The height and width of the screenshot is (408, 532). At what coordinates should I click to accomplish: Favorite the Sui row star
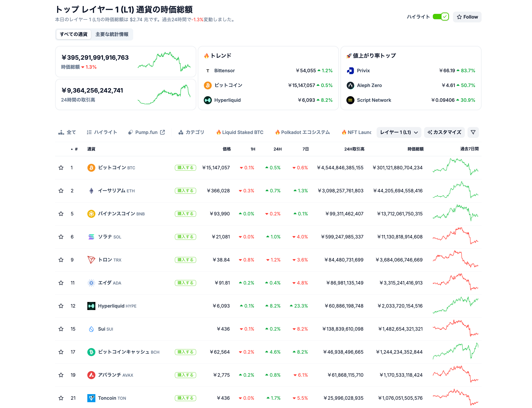(x=61, y=329)
